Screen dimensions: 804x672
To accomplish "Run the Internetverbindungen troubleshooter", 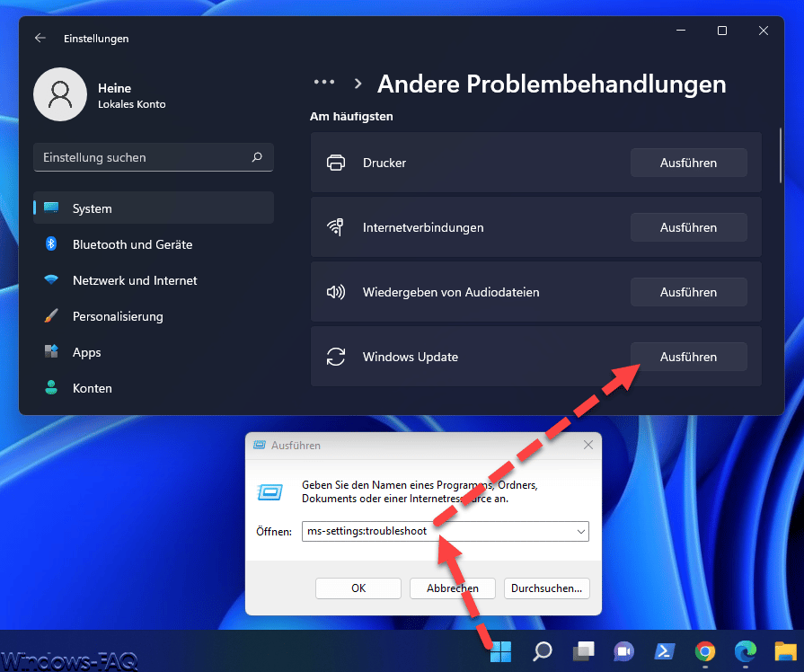I will click(688, 227).
